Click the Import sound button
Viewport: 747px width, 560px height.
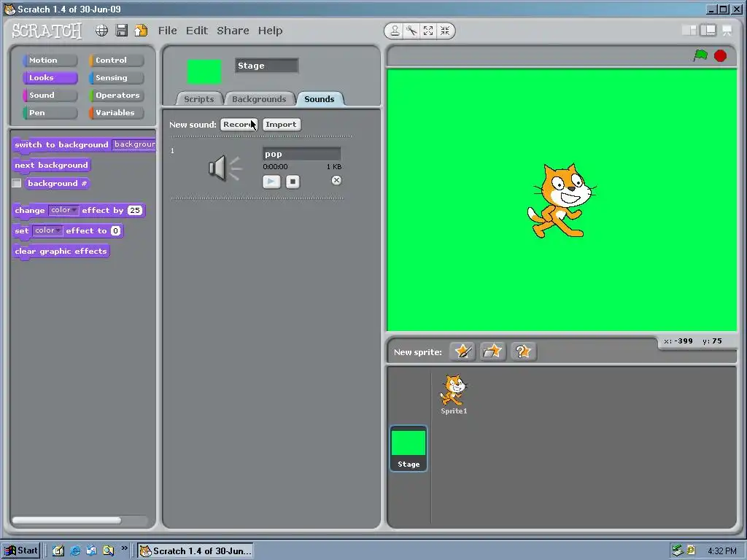(281, 124)
